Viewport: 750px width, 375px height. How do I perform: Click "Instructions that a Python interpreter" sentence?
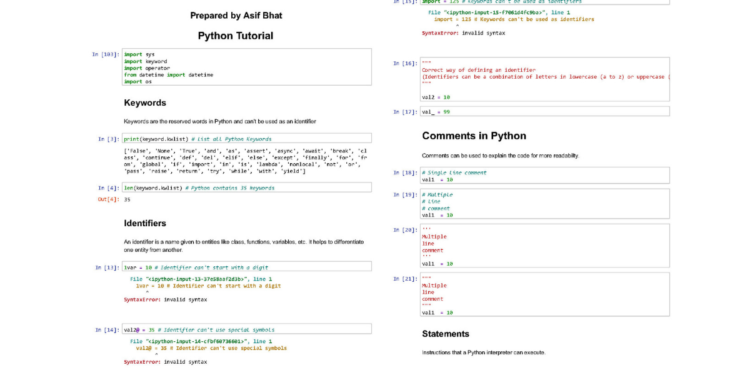[x=484, y=353]
